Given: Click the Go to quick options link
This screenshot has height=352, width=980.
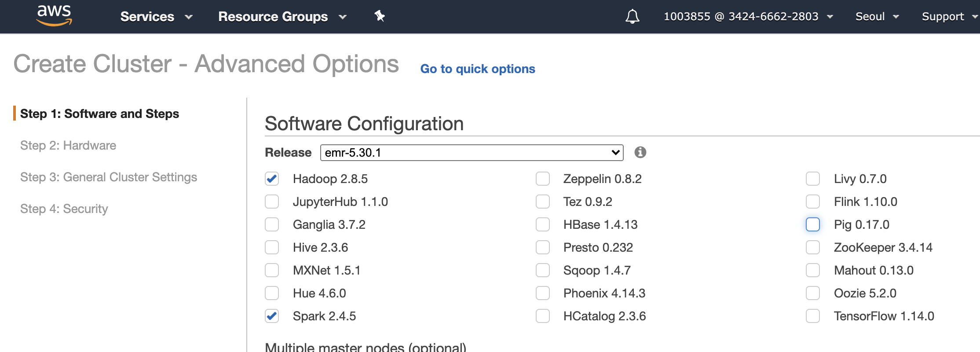Looking at the screenshot, I should pos(478,69).
